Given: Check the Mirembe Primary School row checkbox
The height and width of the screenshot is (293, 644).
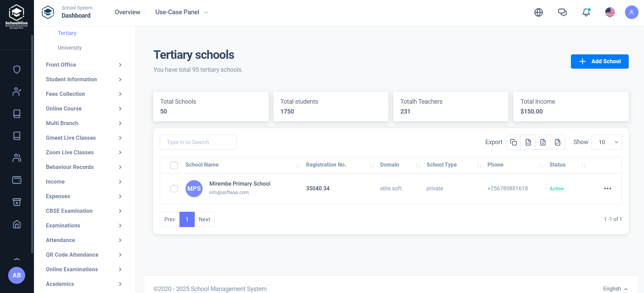Looking at the screenshot, I should (174, 189).
